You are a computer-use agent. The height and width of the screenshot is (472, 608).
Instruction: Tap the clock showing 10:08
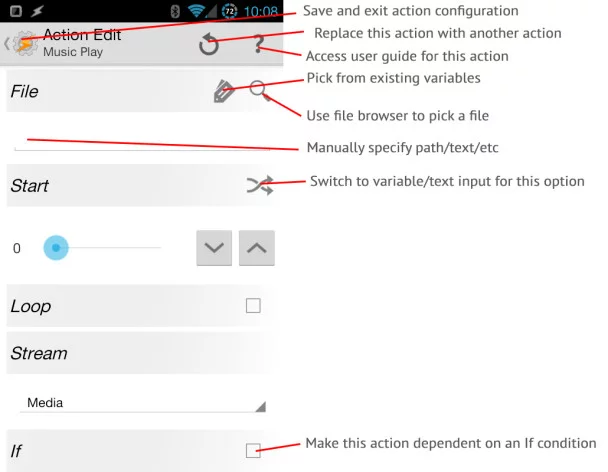pos(261,12)
